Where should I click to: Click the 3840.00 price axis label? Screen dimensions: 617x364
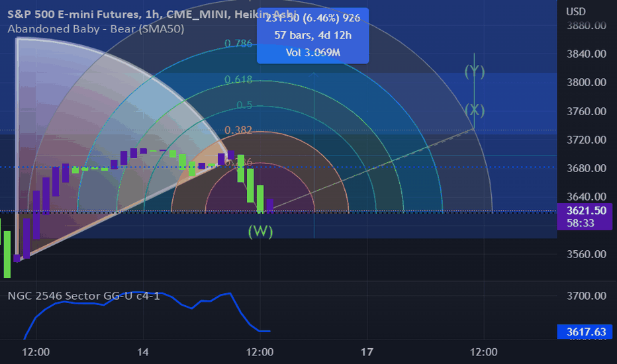tap(587, 54)
